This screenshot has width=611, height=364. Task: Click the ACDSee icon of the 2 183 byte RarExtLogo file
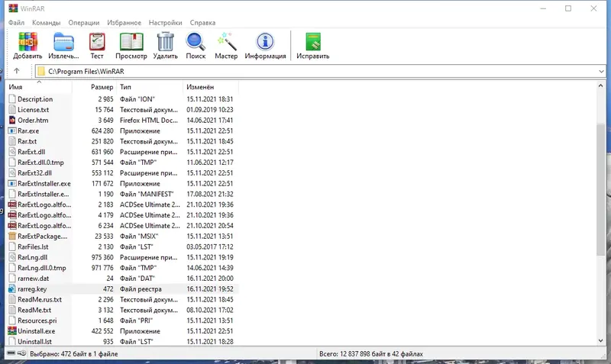click(12, 205)
